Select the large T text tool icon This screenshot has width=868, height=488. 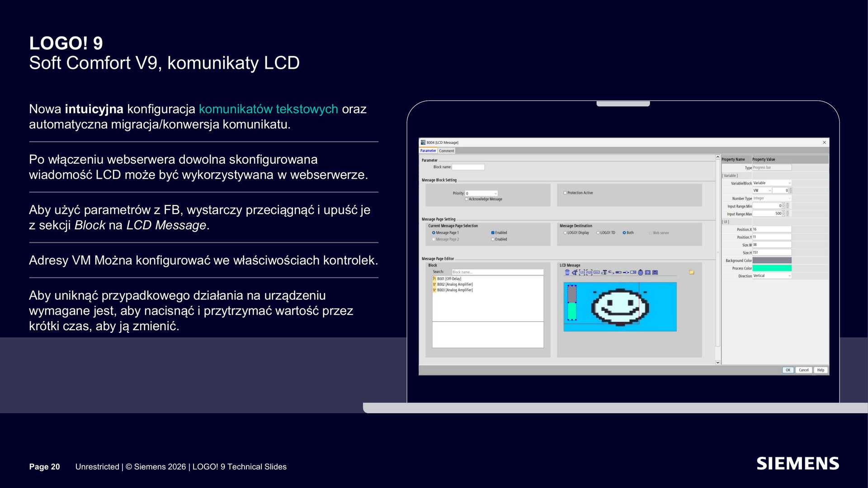coord(604,272)
